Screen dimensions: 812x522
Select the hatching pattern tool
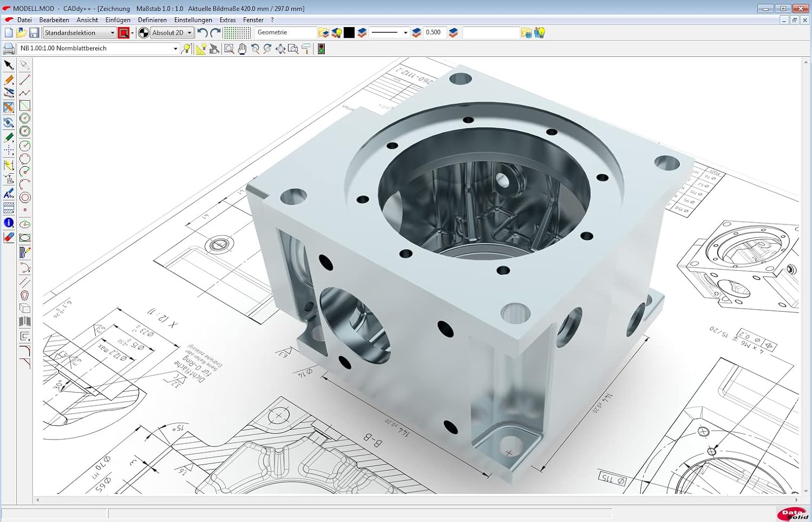[x=9, y=208]
